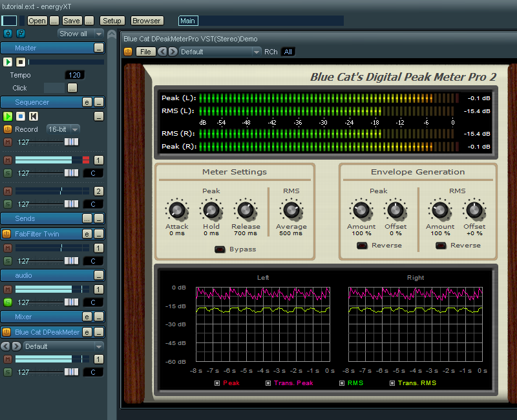Image resolution: width=517 pixels, height=420 pixels.
Task: Rewind the Sequencer to start
Action: point(34,116)
